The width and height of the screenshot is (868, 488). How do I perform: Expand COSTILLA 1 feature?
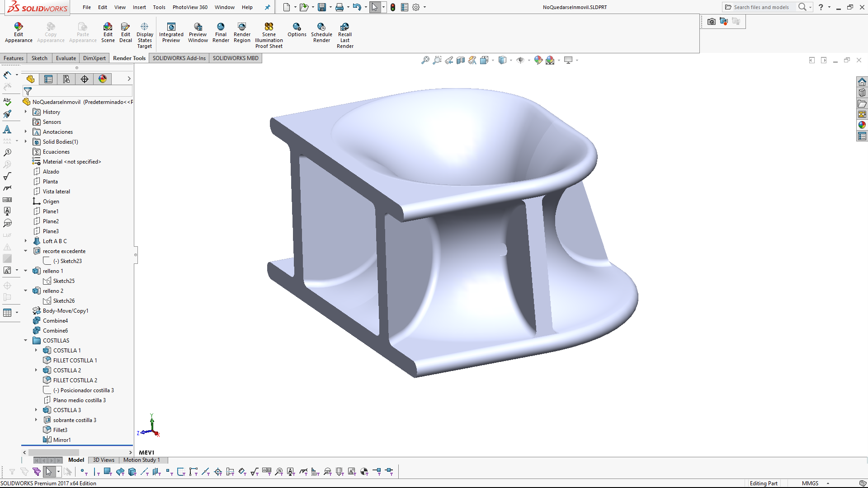pyautogui.click(x=36, y=350)
